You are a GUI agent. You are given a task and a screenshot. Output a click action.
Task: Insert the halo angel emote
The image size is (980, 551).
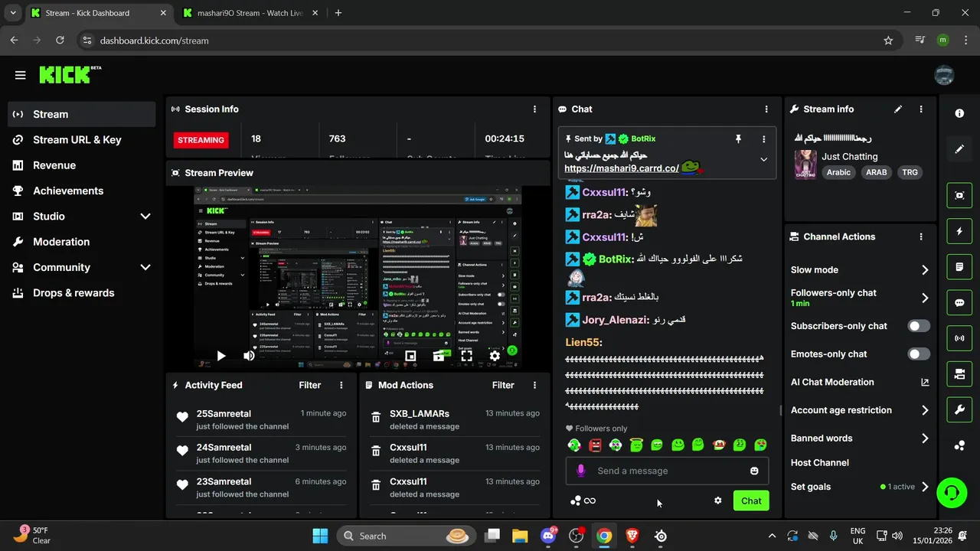(x=636, y=445)
